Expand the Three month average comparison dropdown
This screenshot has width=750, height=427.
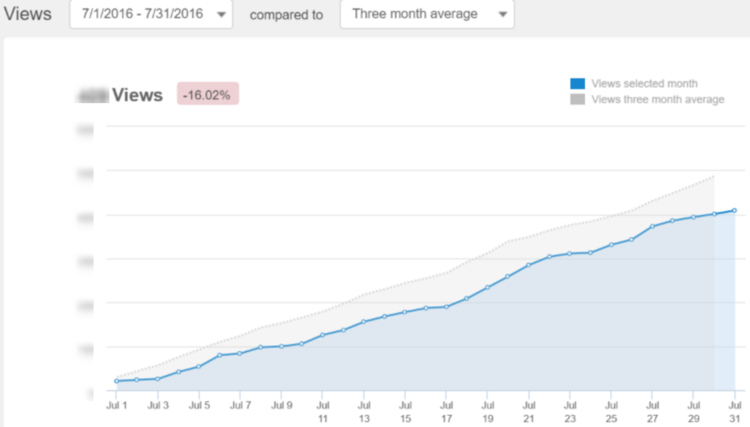(x=427, y=15)
